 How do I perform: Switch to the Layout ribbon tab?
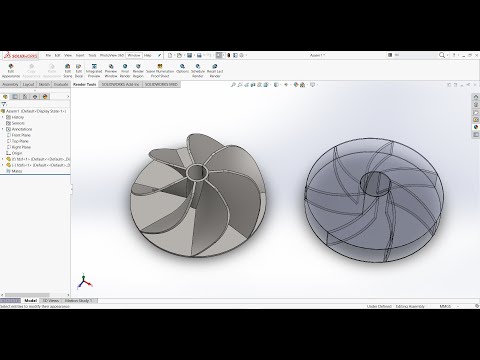coord(28,85)
